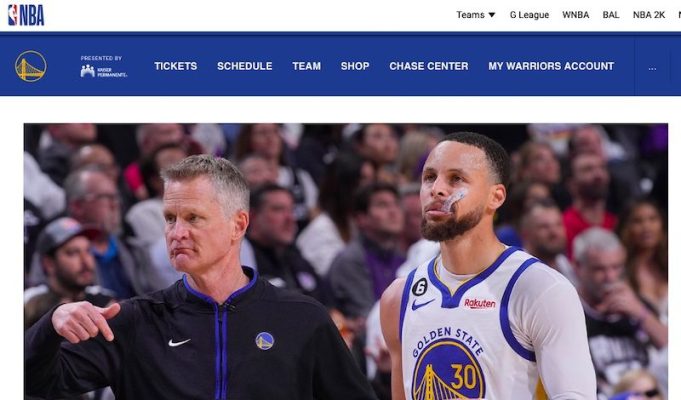Image resolution: width=681 pixels, height=400 pixels.
Task: Open My Warriors Account
Action: point(551,66)
